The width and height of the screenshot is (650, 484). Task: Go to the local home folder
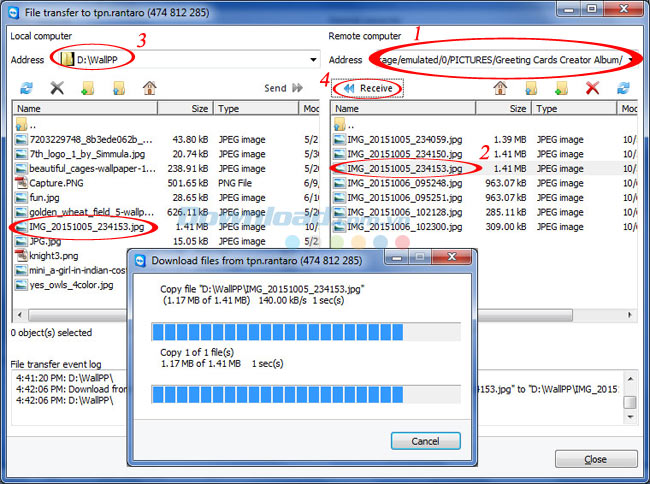[149, 89]
